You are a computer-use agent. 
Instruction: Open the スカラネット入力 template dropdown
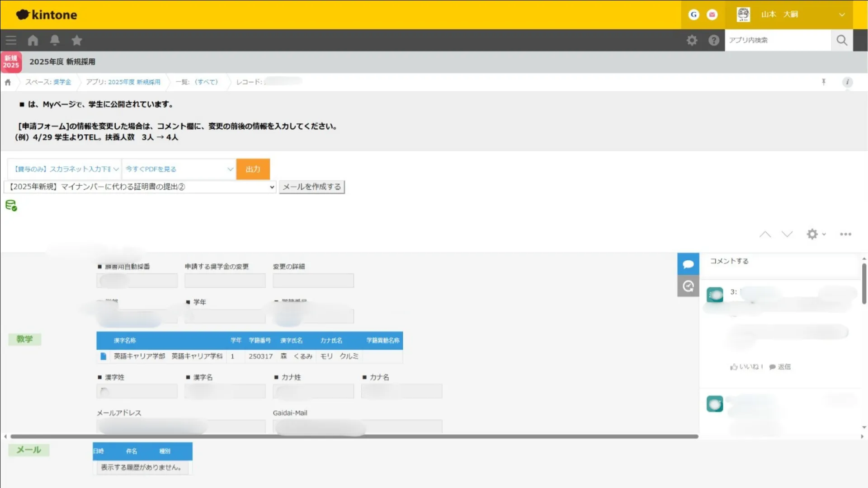tap(64, 169)
